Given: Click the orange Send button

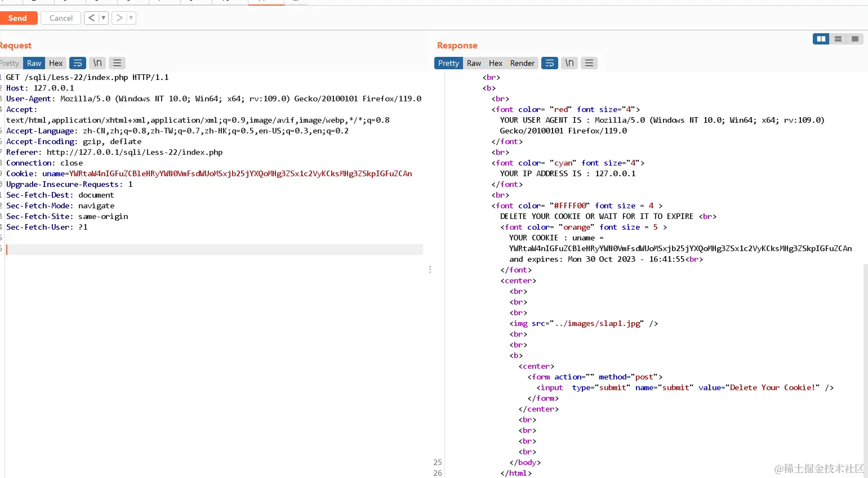Looking at the screenshot, I should coord(18,18).
